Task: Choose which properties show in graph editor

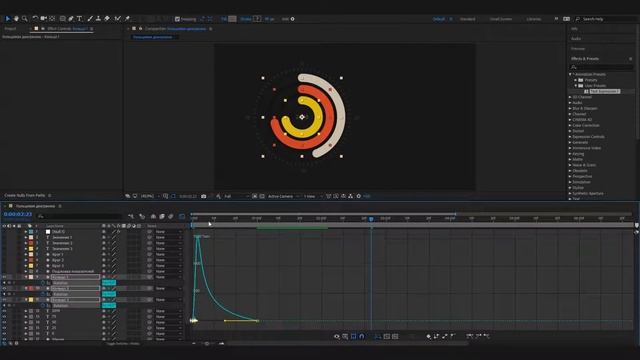Action: pyautogui.click(x=337, y=336)
